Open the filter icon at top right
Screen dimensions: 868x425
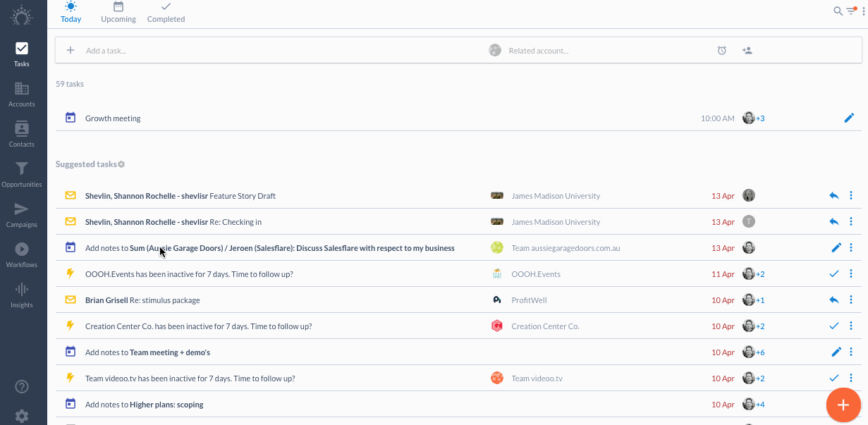pos(851,11)
